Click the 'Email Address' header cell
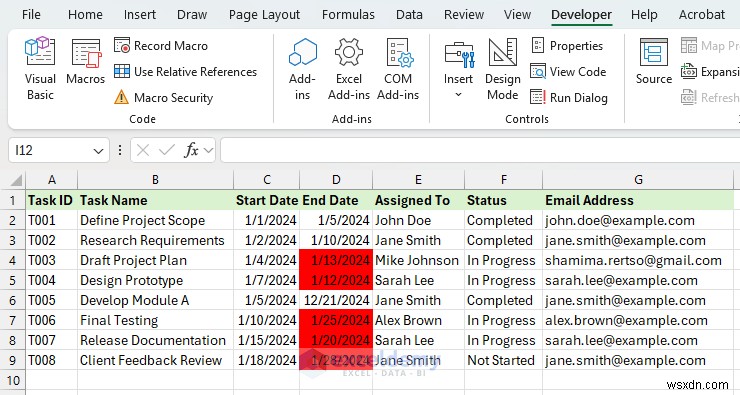The image size is (740, 395). (x=638, y=200)
